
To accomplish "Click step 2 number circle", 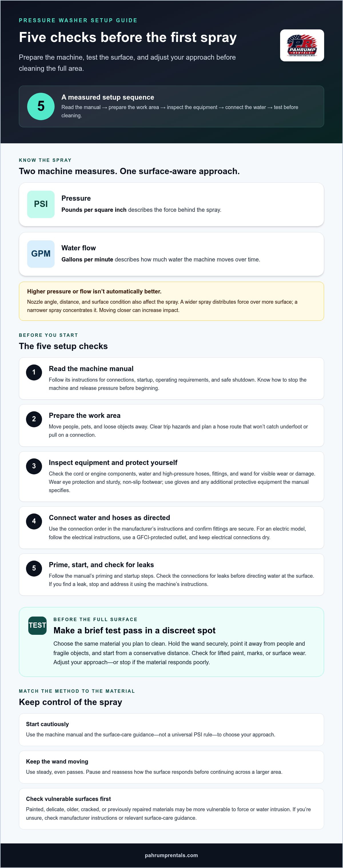I will (34, 419).
